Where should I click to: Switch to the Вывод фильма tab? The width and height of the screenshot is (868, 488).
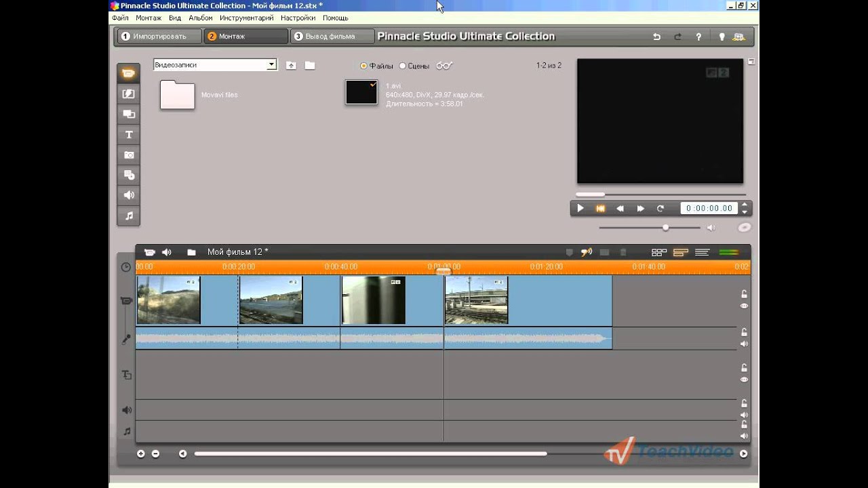332,37
